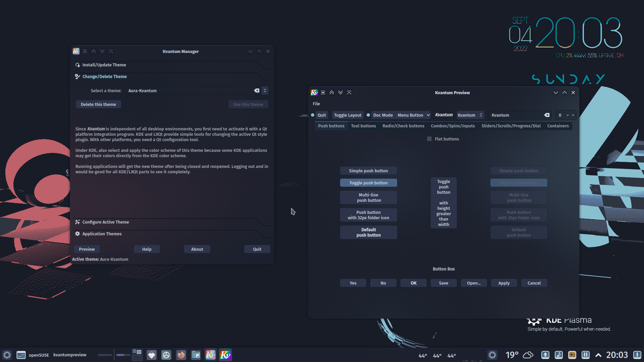Switch to the Combos/Spins/Inputs tab
Viewport: 644px width, 362px height.
click(x=453, y=126)
